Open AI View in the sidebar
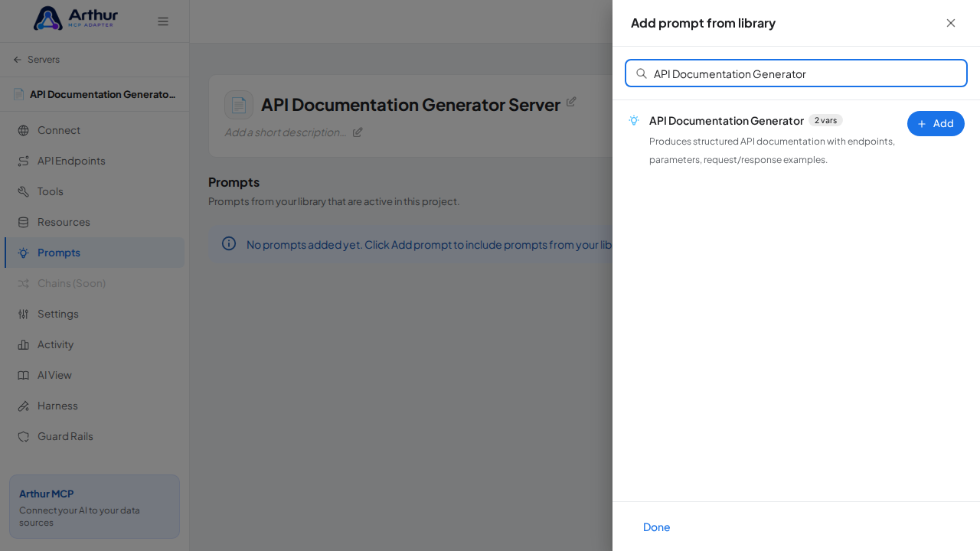 [x=94, y=375]
